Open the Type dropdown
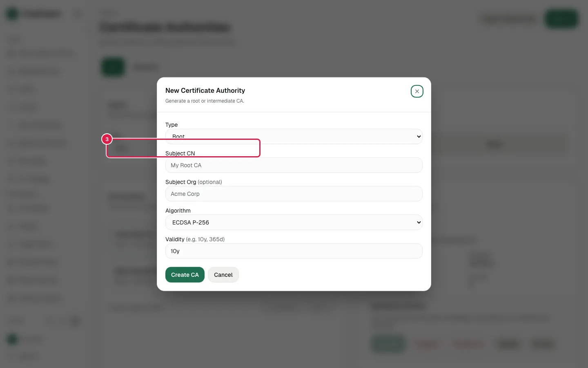Viewport: 588px width, 368px height. click(x=294, y=137)
